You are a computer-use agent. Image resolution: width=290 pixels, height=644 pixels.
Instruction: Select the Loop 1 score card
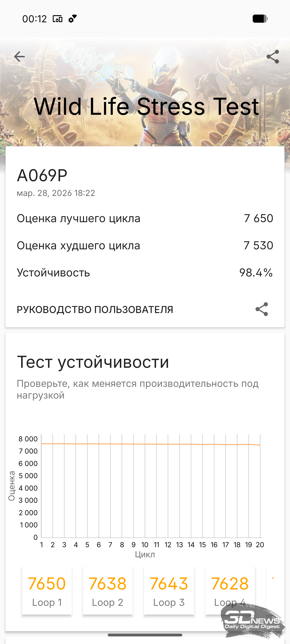click(x=47, y=590)
